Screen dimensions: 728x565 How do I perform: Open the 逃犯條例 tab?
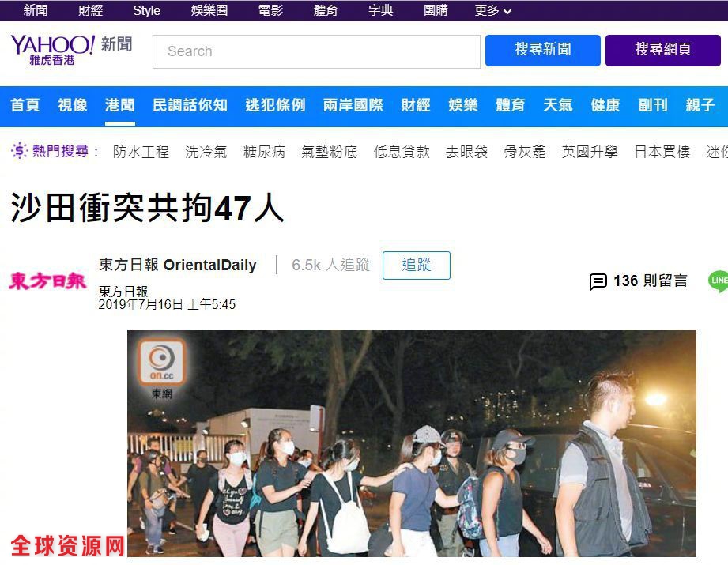pos(275,105)
